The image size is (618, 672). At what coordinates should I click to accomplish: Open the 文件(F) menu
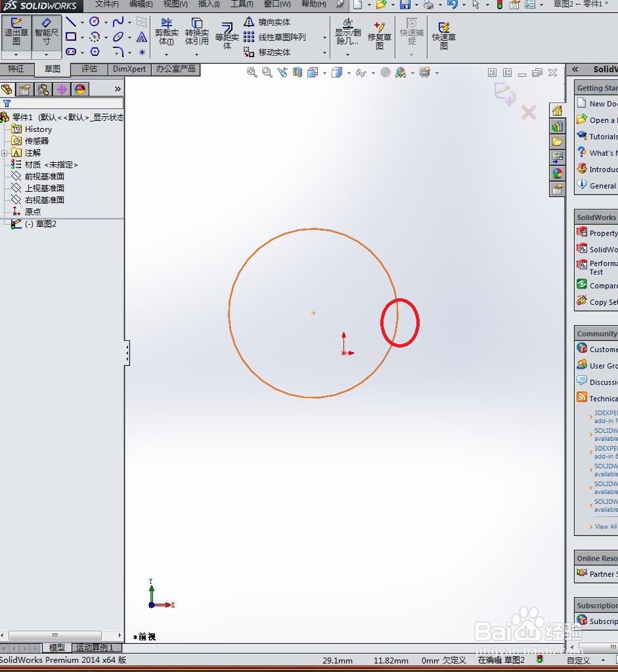tap(106, 4)
